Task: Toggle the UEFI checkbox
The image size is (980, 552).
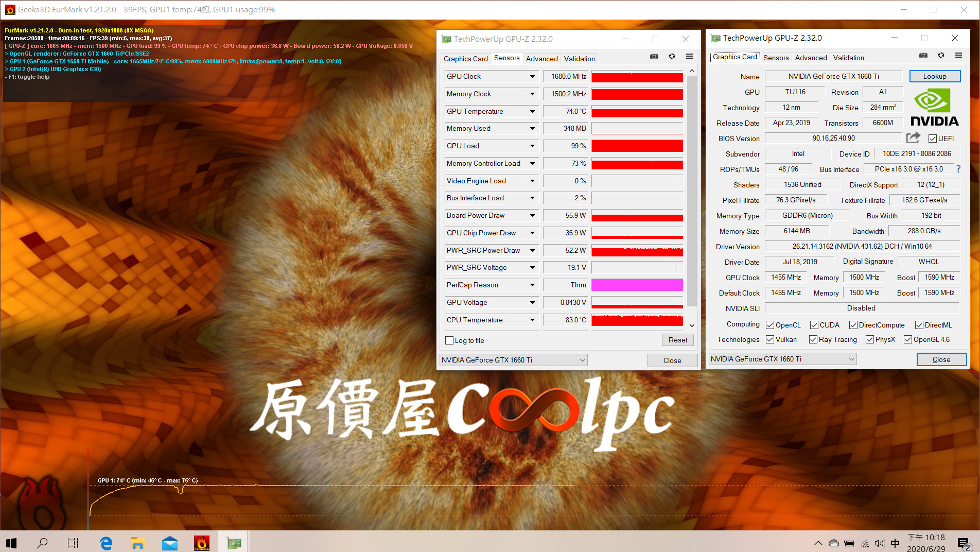Action: pos(933,139)
